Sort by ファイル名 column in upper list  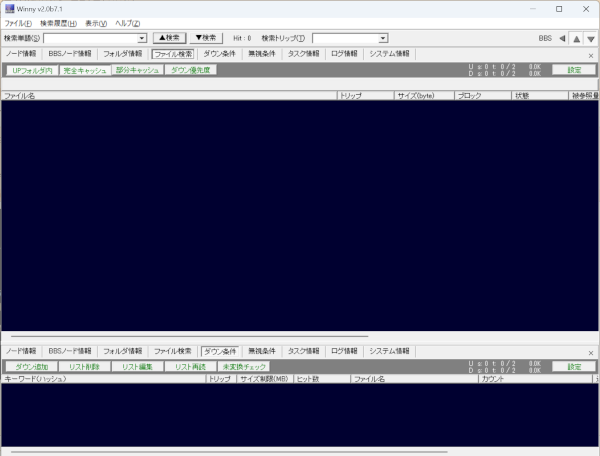[169, 96]
